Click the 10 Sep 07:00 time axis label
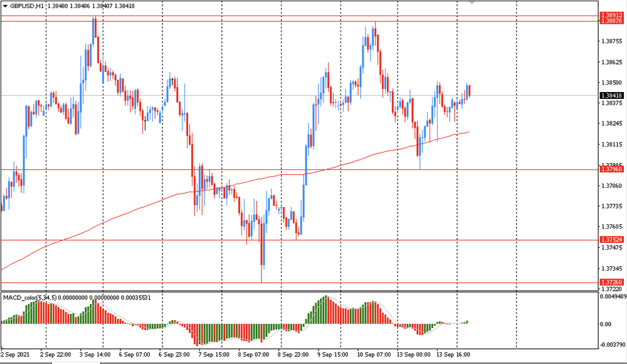 tap(374, 355)
